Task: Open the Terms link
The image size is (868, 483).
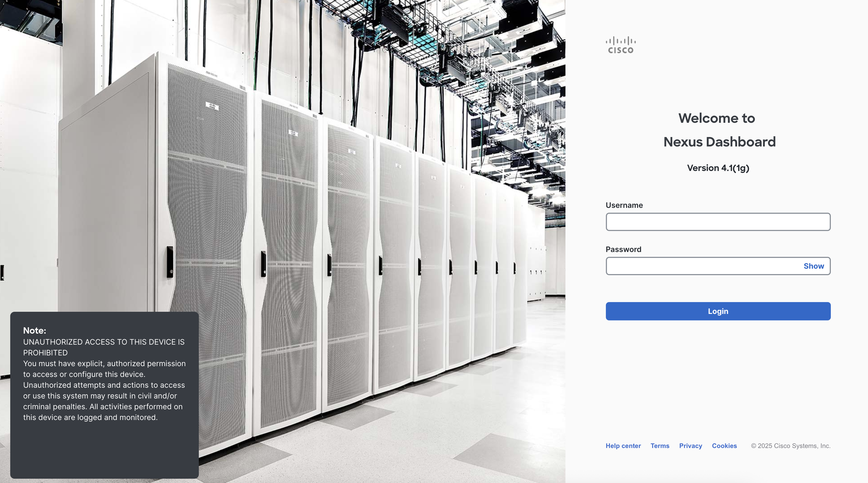Action: [x=660, y=446]
